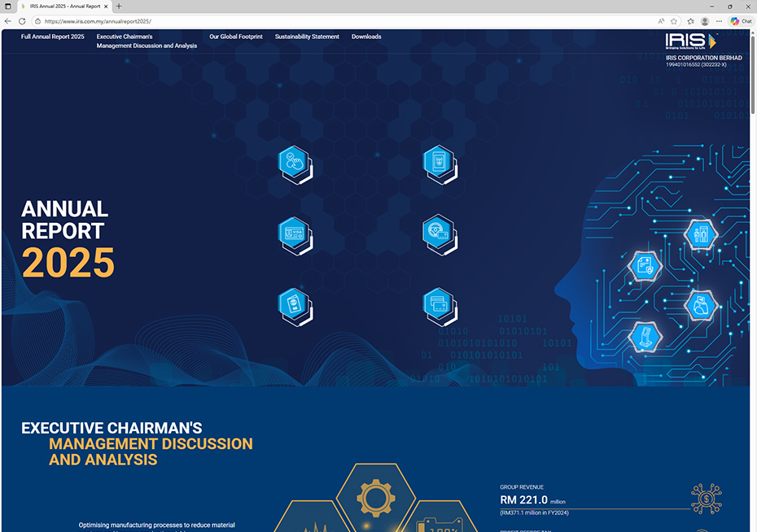Screen dimensions: 757x532
Task: Open a new browser tab
Action: [x=119, y=7]
